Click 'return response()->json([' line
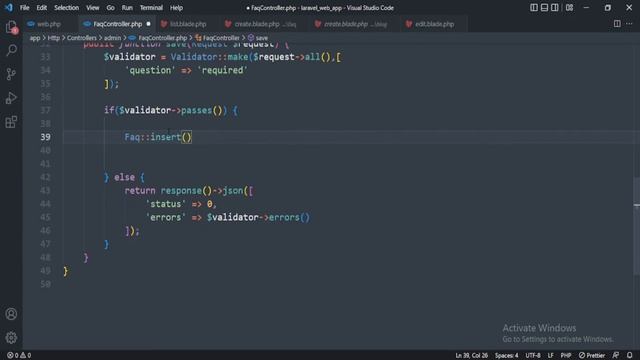Screen dimensions: 640x360 189,191
